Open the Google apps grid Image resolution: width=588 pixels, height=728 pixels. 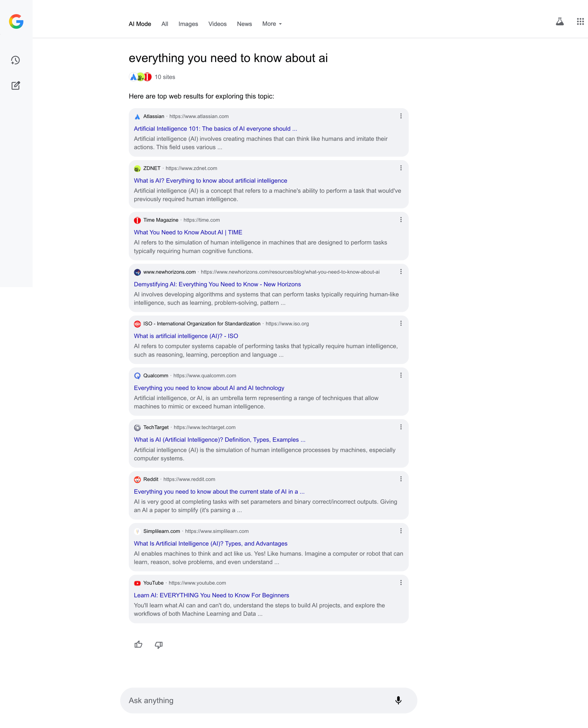click(581, 22)
